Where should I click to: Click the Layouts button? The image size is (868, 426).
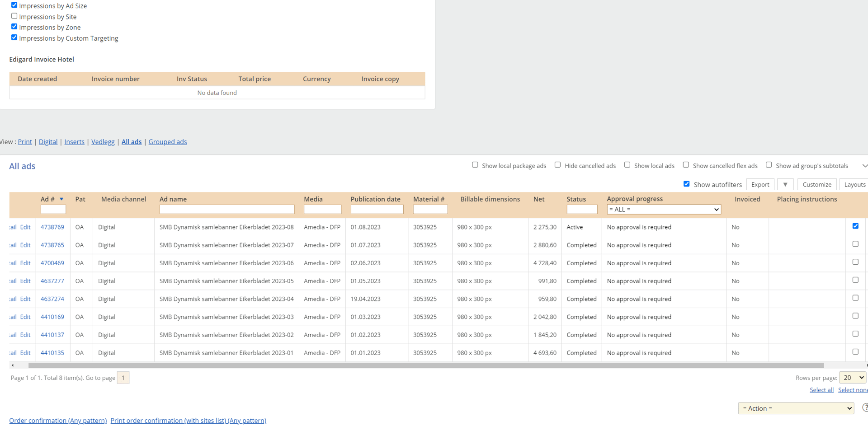pyautogui.click(x=854, y=184)
